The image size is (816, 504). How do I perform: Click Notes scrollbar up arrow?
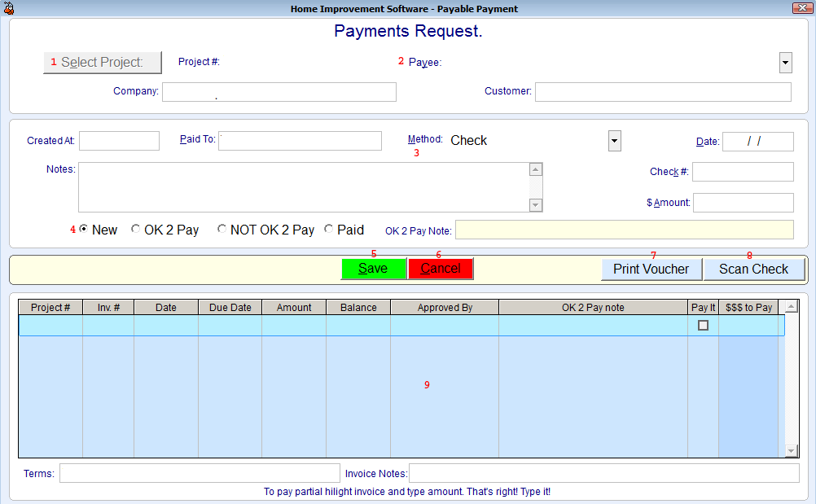tap(536, 169)
